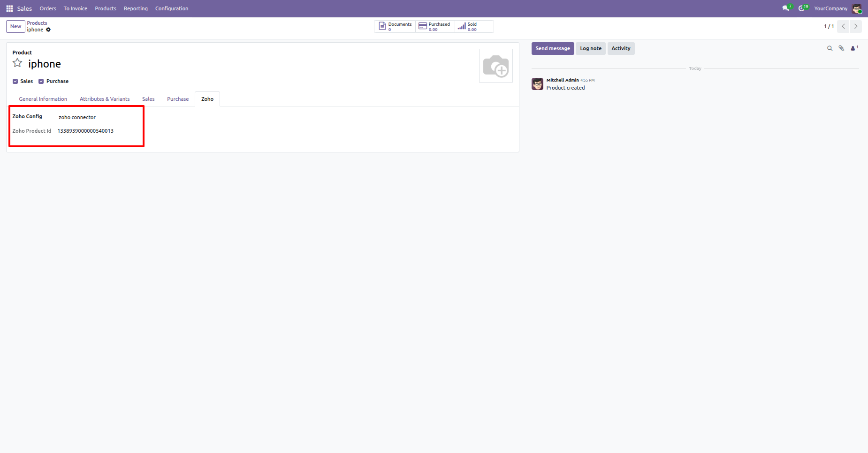Click the New button
The height and width of the screenshot is (453, 868).
coord(15,26)
